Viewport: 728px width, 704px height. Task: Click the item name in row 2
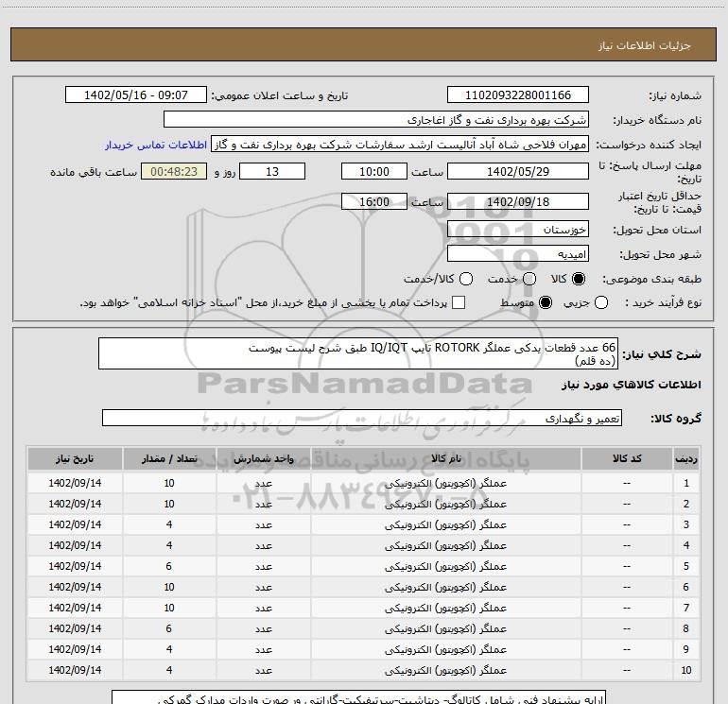(x=445, y=504)
